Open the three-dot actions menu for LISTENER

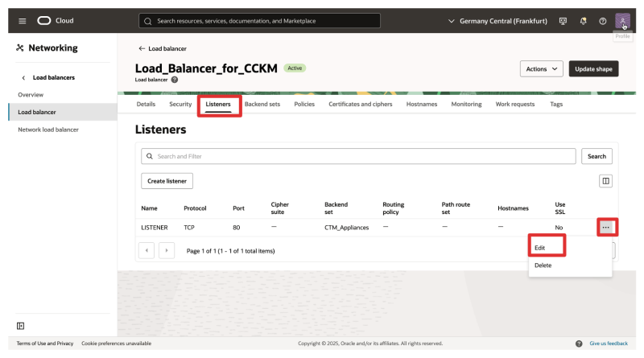[x=605, y=228]
